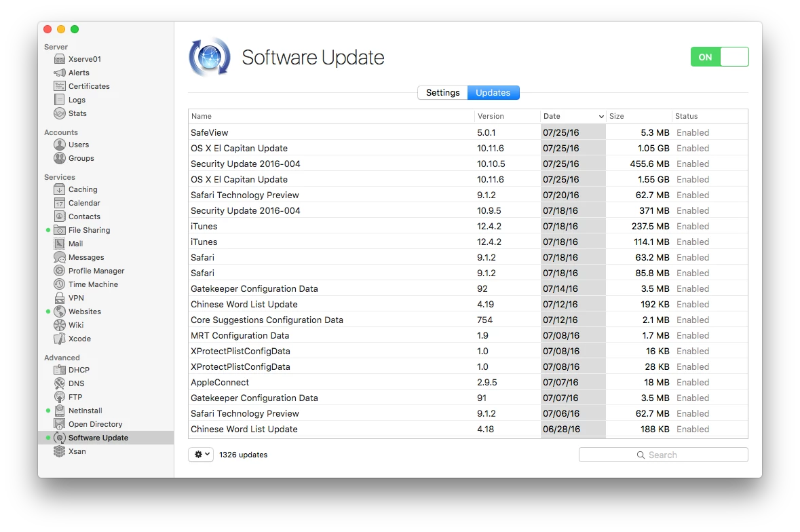Open the DNS service icon
This screenshot has width=800, height=532.
coord(60,383)
